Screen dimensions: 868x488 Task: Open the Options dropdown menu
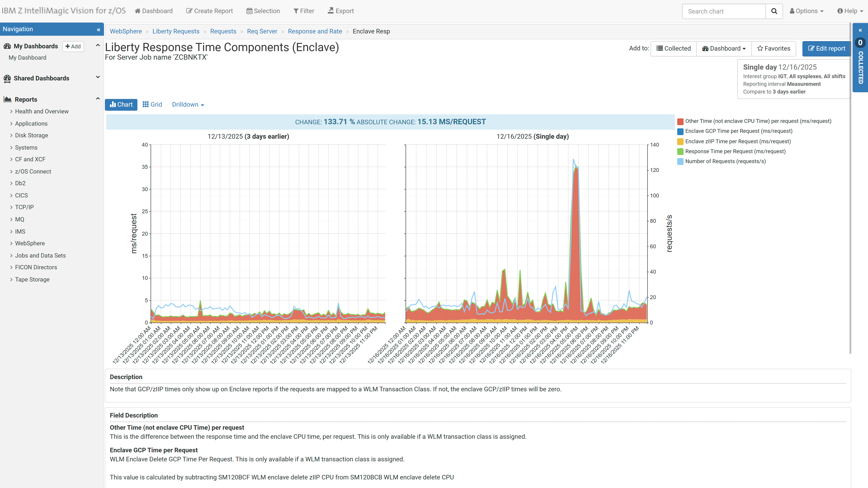pos(807,11)
